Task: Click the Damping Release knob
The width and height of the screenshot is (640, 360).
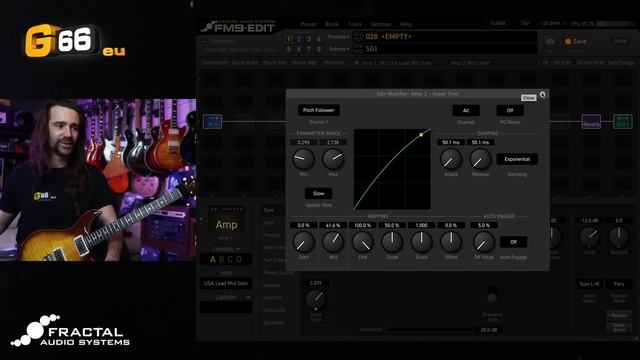Action: [480, 159]
